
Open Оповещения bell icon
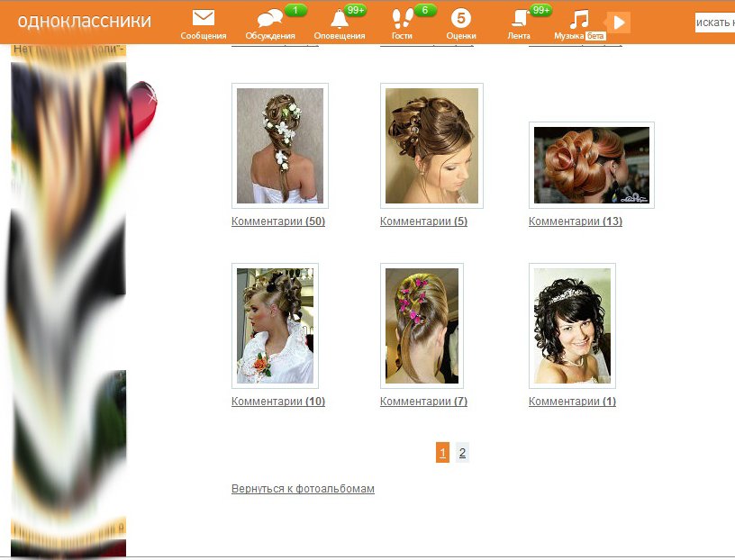(x=340, y=19)
